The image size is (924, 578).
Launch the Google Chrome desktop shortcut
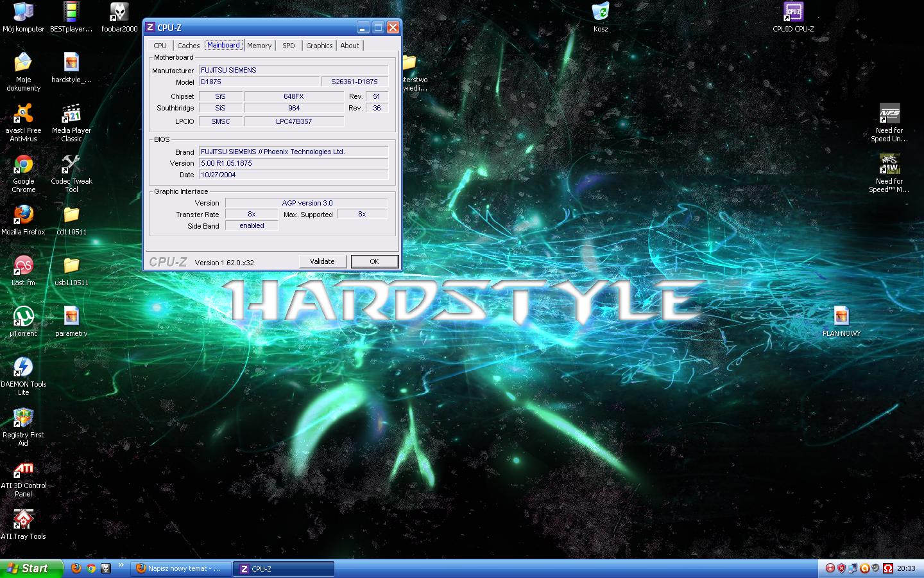click(x=24, y=165)
